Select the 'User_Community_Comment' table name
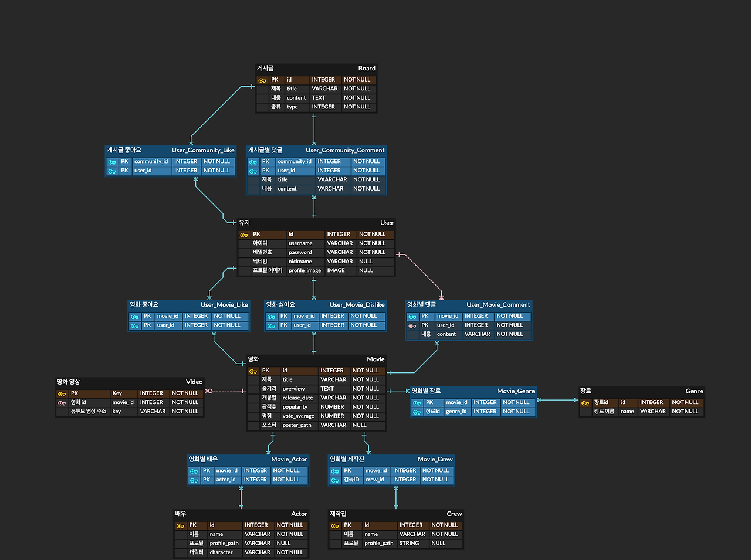 345,151
